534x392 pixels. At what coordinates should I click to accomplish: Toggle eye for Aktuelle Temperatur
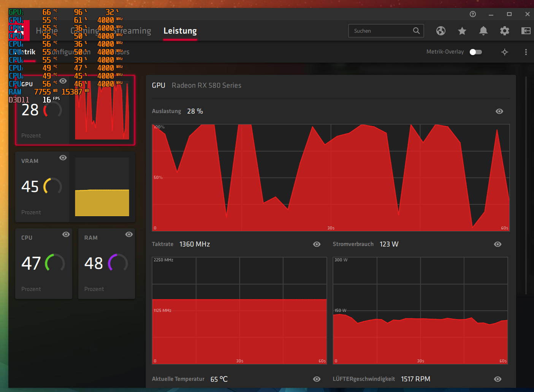[x=317, y=379]
